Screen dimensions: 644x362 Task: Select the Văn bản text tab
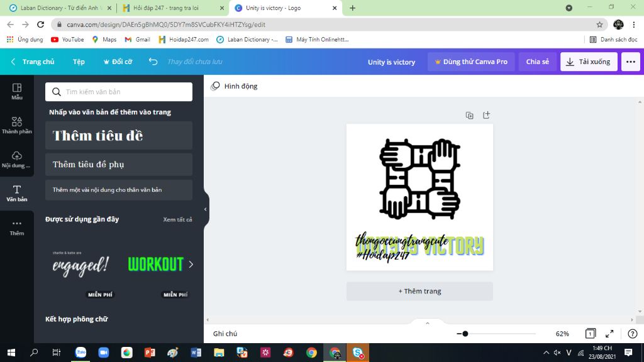[x=17, y=194]
